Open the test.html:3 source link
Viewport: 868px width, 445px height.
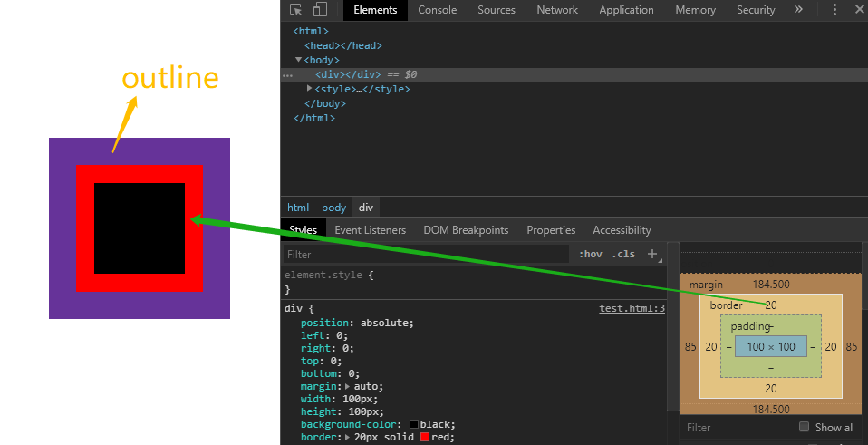click(632, 308)
